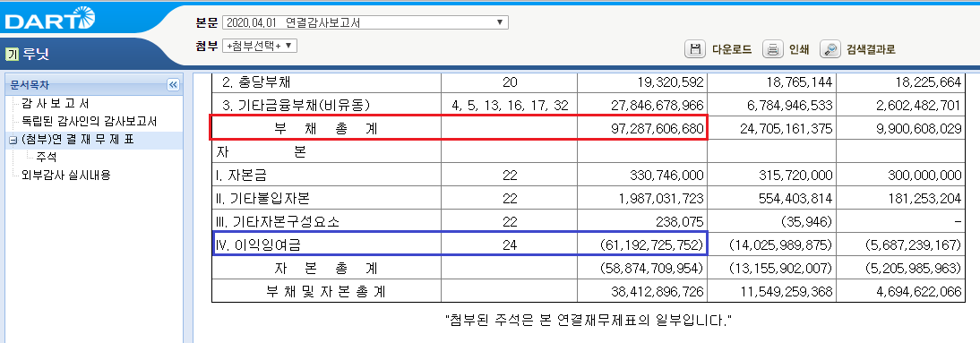The width and height of the screenshot is (980, 343).
Task: Click the magnifier search results icon
Action: (830, 49)
